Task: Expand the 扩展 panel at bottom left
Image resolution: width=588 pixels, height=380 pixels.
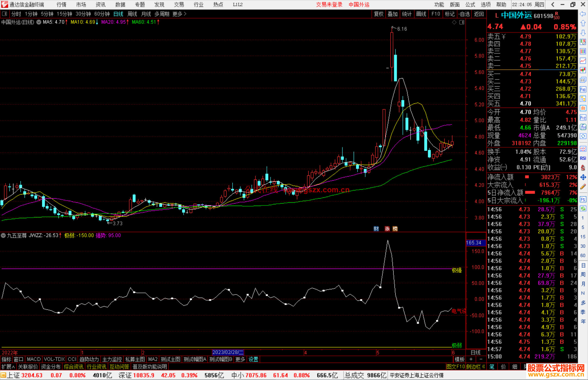Action: pos(8,367)
